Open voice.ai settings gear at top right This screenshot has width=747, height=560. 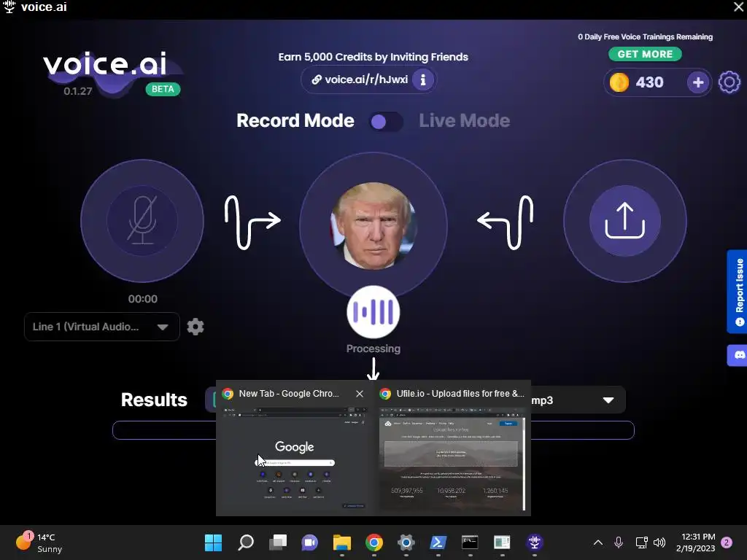point(729,82)
